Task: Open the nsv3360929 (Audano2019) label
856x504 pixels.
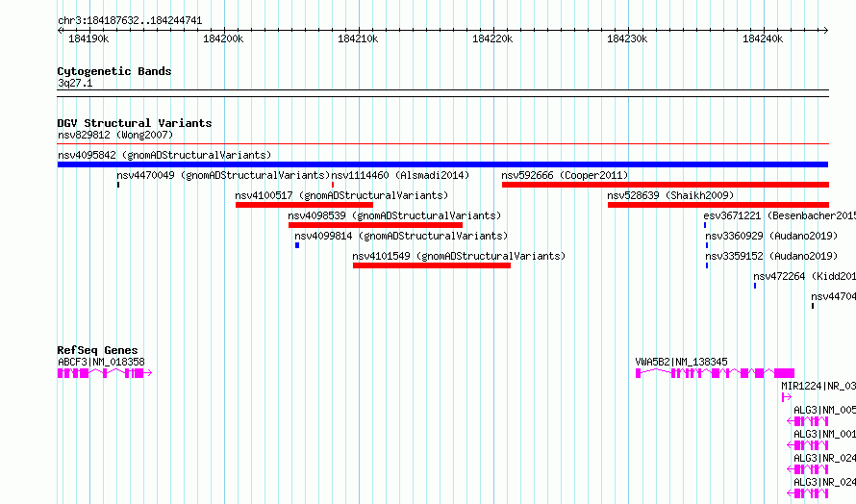Action: 771,236
